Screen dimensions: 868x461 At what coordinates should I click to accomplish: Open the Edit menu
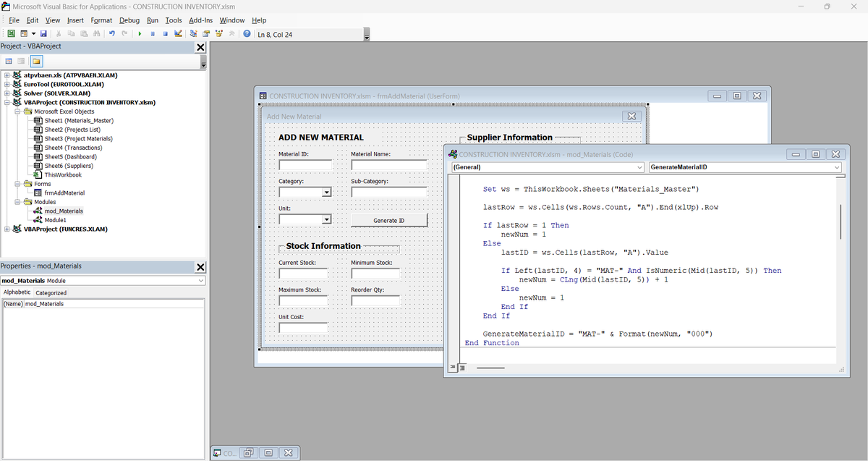33,20
